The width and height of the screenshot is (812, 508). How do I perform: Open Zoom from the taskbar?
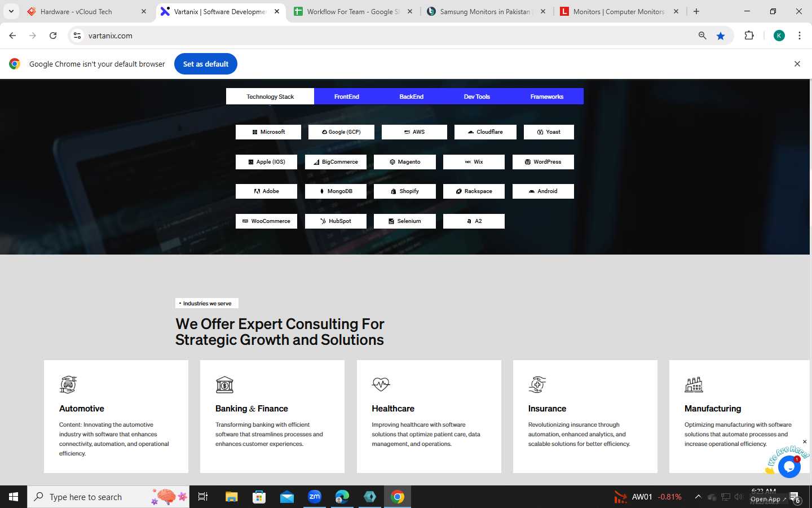(315, 497)
